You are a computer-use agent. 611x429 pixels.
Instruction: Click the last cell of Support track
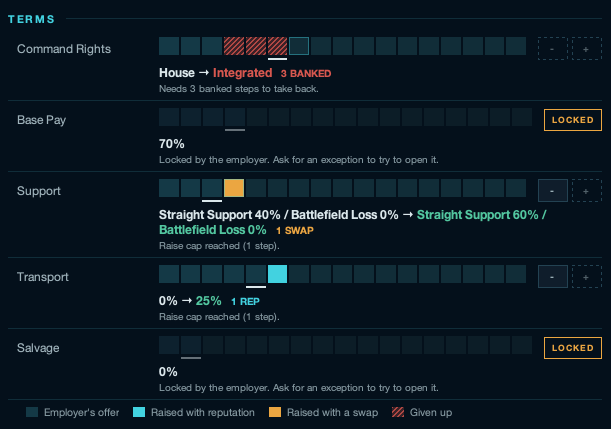click(x=516, y=188)
